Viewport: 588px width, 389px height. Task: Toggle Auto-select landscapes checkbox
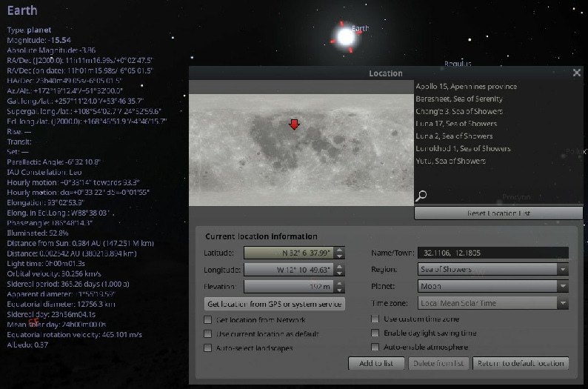coord(208,348)
